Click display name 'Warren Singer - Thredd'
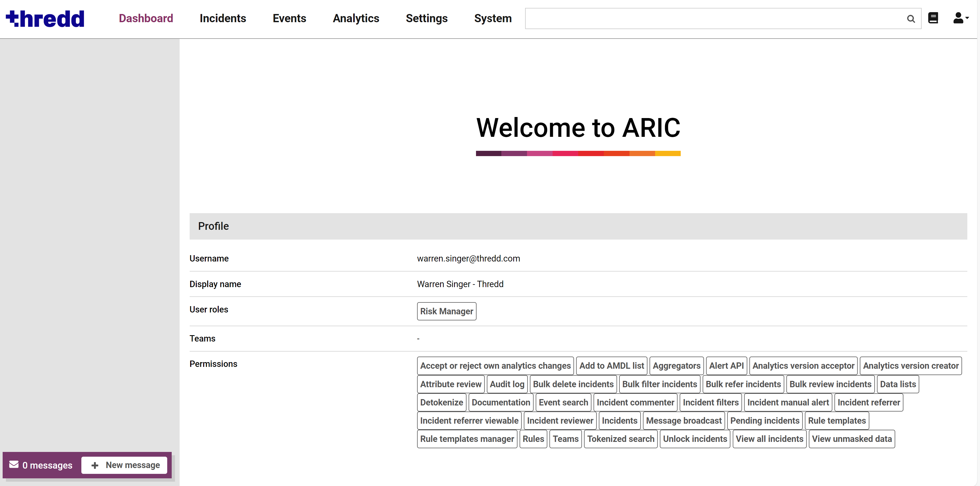The height and width of the screenshot is (486, 980). click(x=460, y=284)
